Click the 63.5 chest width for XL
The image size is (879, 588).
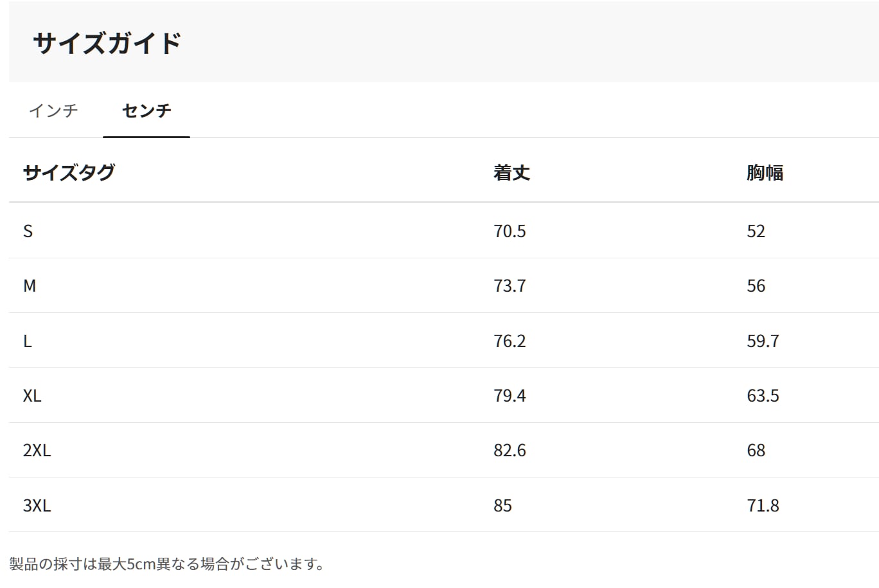pyautogui.click(x=763, y=396)
